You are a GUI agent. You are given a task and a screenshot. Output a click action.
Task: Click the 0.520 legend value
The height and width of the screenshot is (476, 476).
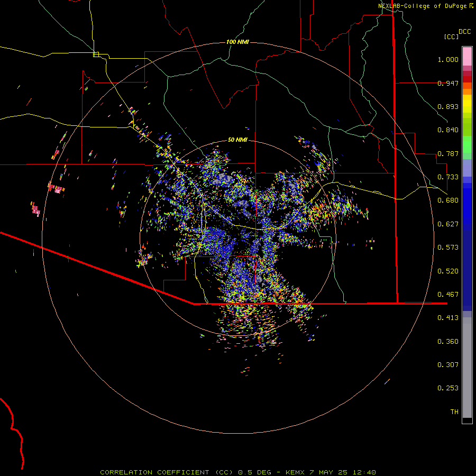[448, 271]
